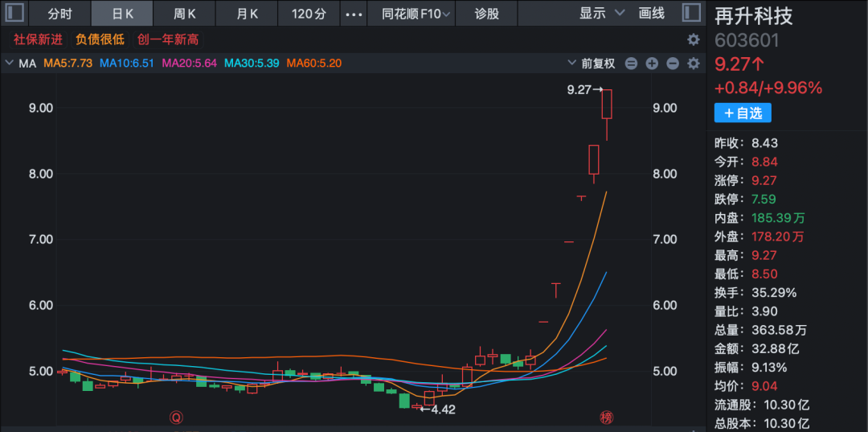The width and height of the screenshot is (868, 432).
Task: Toggle the left sidebar panel icon
Action: tap(16, 13)
